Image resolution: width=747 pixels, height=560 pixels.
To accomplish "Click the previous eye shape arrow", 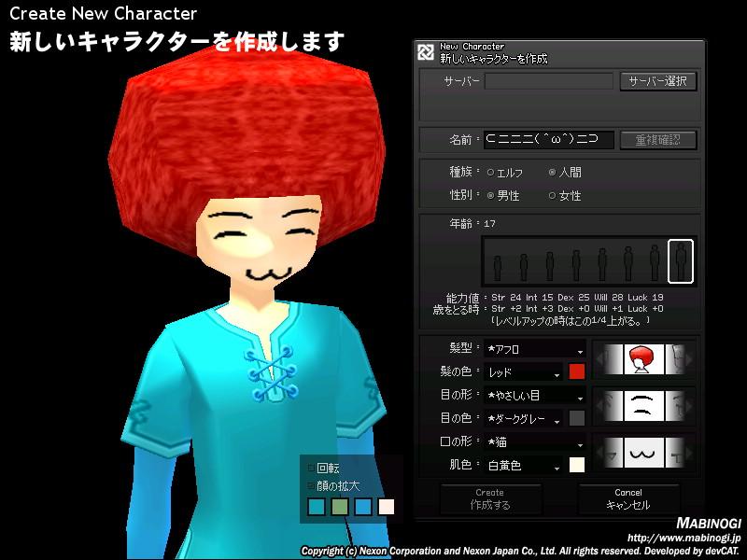I will tap(600, 406).
